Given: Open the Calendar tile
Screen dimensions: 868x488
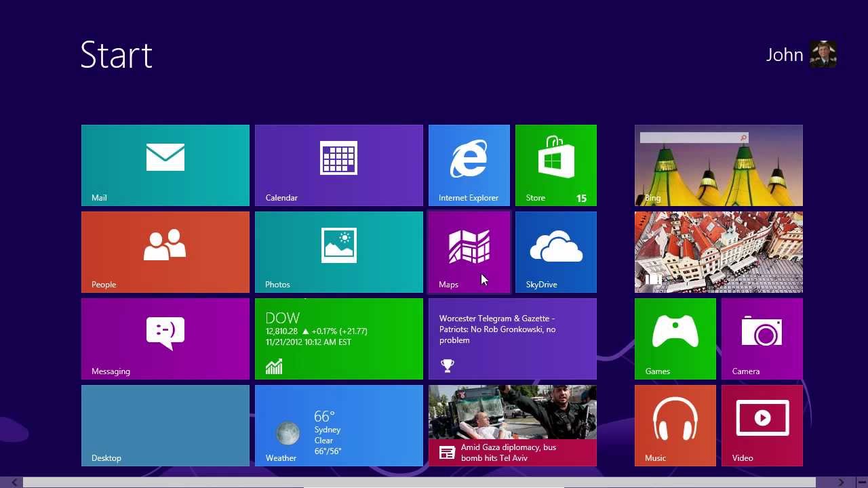Looking at the screenshot, I should 339,165.
